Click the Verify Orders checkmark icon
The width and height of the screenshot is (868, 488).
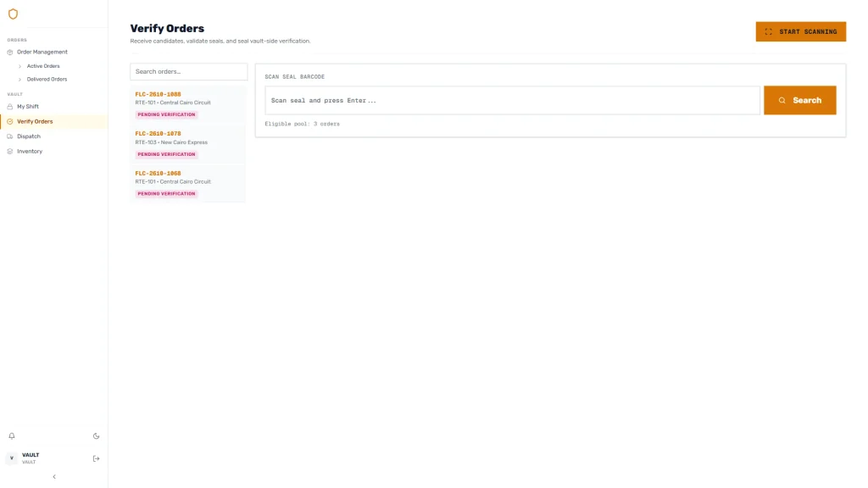point(10,121)
